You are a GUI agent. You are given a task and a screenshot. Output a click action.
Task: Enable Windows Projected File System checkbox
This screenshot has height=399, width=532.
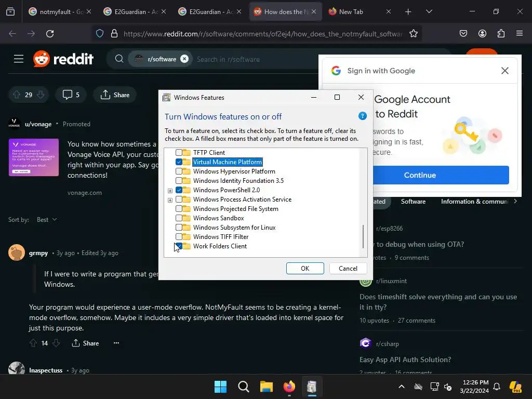(179, 209)
